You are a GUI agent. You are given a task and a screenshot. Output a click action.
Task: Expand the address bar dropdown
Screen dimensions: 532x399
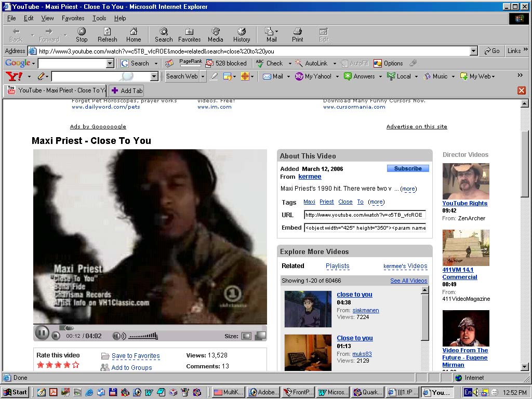pos(473,51)
